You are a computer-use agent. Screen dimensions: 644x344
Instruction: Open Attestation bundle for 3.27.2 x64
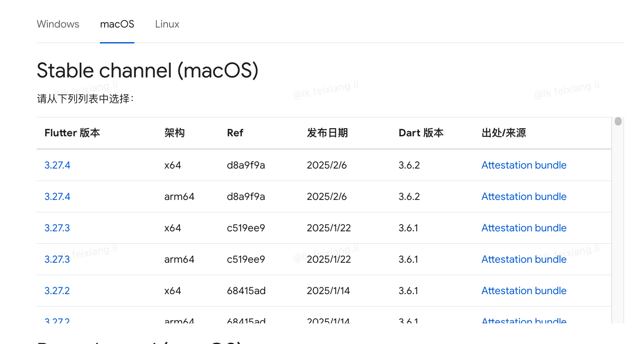[524, 291]
